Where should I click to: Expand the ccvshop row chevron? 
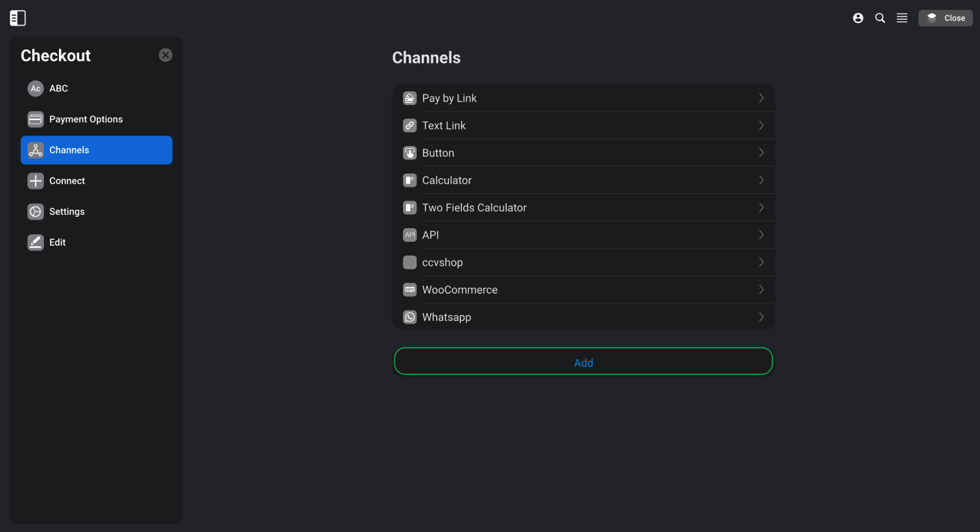click(x=761, y=262)
